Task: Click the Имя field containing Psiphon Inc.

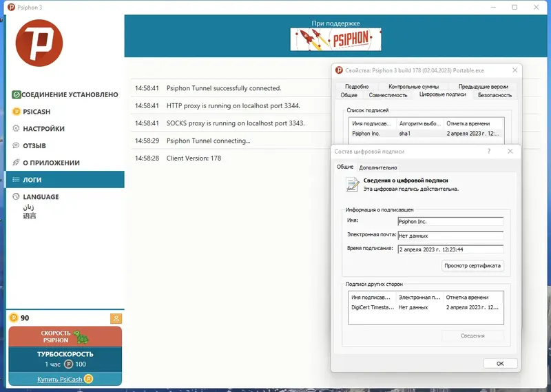Action: tap(450, 221)
